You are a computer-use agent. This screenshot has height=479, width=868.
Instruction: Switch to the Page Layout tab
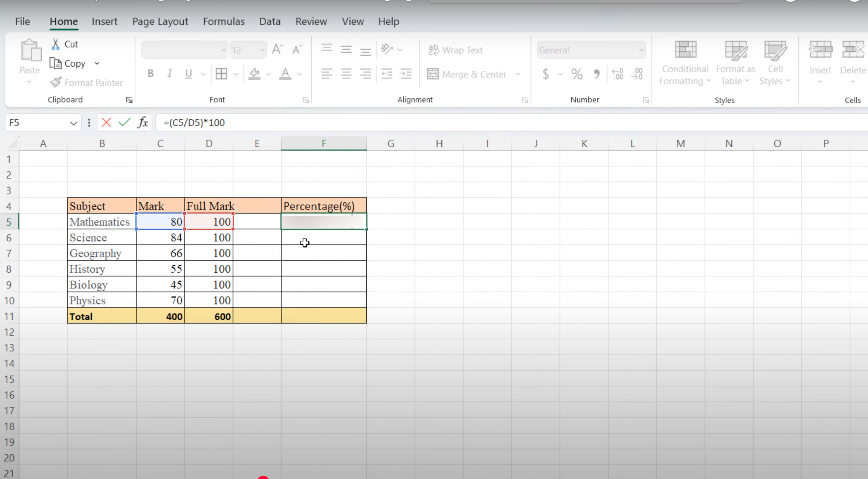pyautogui.click(x=160, y=22)
